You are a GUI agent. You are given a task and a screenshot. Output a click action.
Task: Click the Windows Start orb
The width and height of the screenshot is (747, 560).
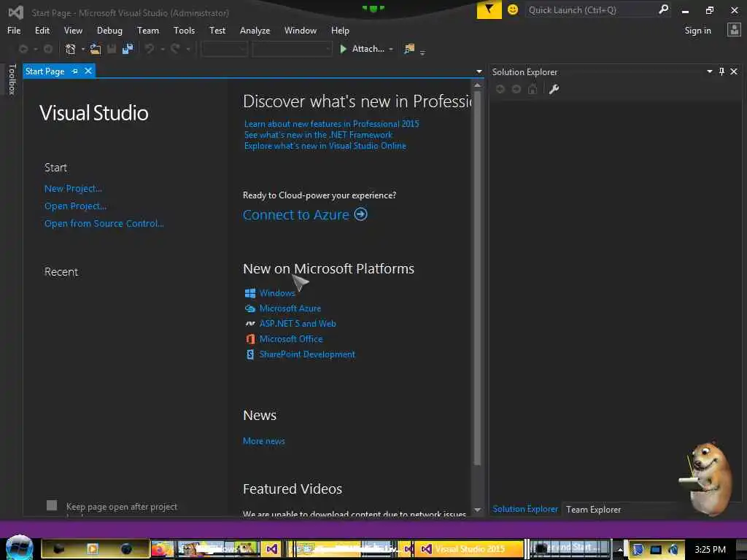pyautogui.click(x=20, y=548)
